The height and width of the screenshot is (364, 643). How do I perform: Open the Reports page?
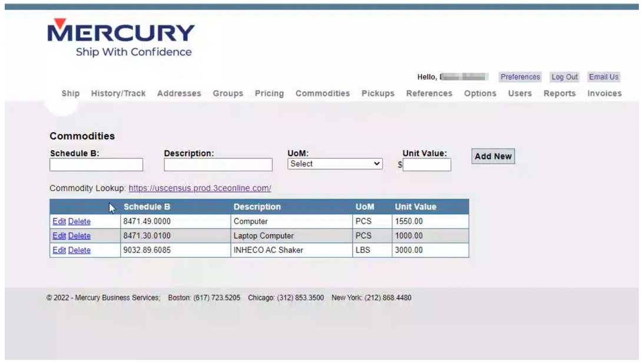560,93
